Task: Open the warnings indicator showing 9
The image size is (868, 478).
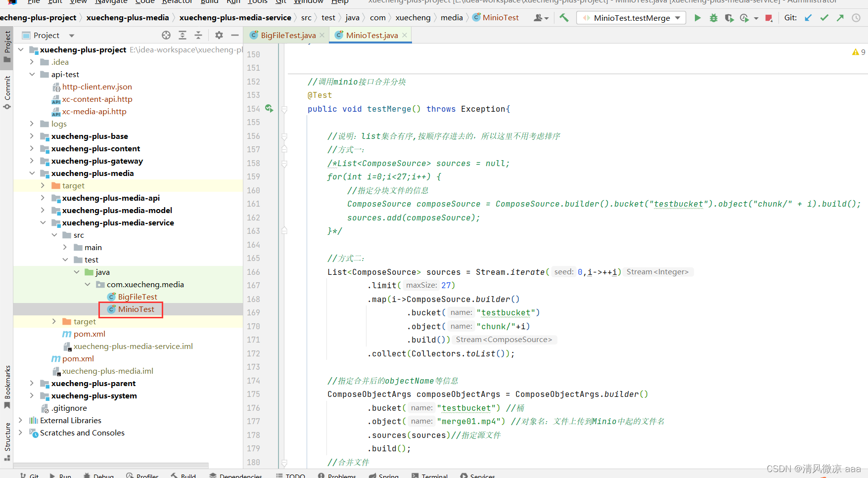Action: pyautogui.click(x=859, y=52)
